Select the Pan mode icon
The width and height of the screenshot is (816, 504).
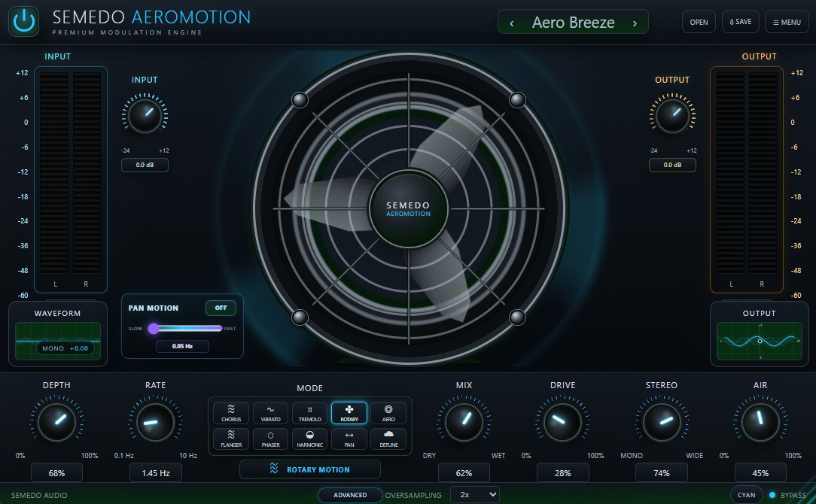tap(349, 439)
